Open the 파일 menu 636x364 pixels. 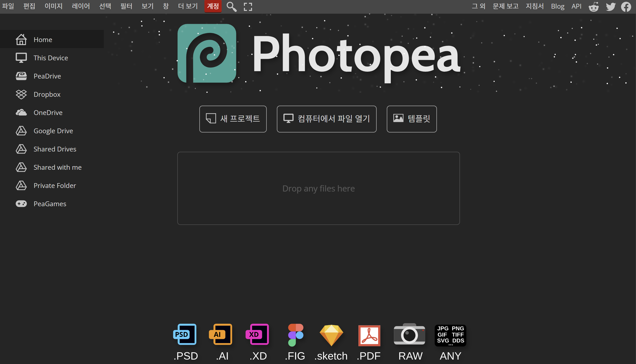[8, 6]
